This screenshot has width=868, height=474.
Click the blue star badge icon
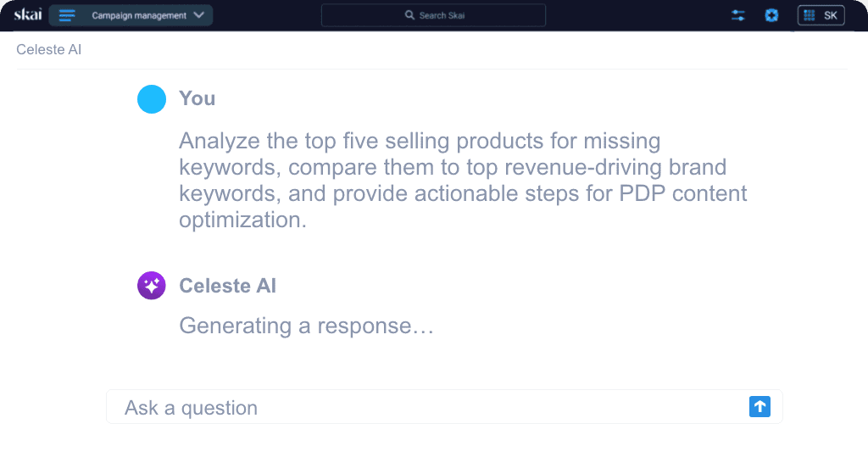click(771, 15)
